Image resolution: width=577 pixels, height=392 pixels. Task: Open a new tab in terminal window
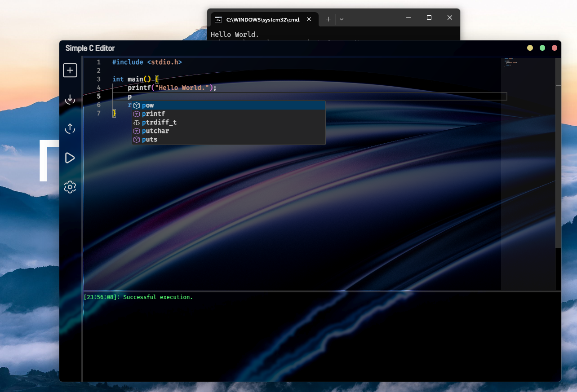(328, 19)
